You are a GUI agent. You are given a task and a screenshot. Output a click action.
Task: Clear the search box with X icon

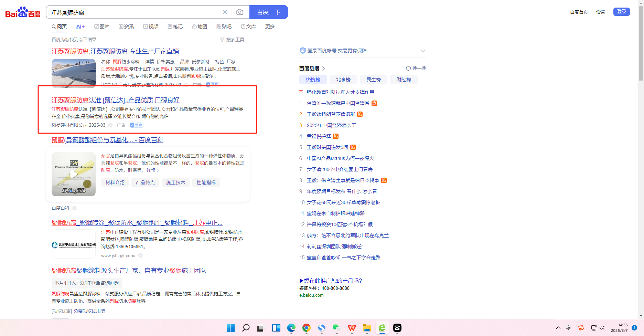225,12
